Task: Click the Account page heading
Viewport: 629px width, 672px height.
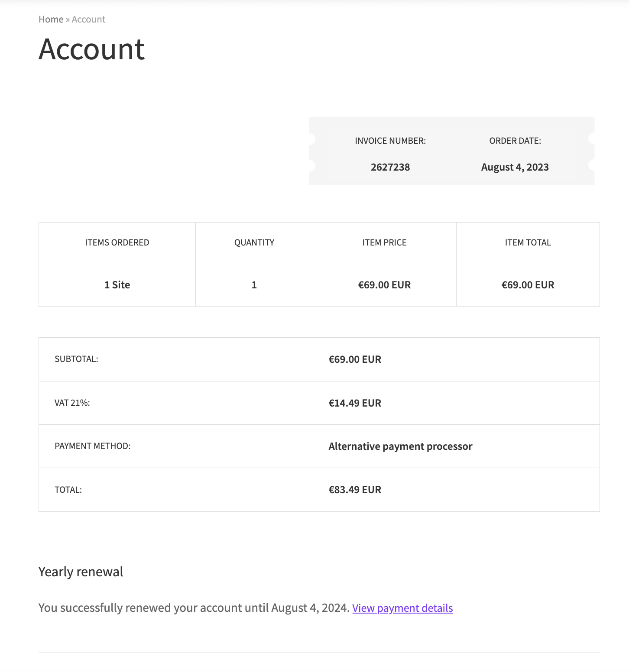Action: [x=91, y=49]
